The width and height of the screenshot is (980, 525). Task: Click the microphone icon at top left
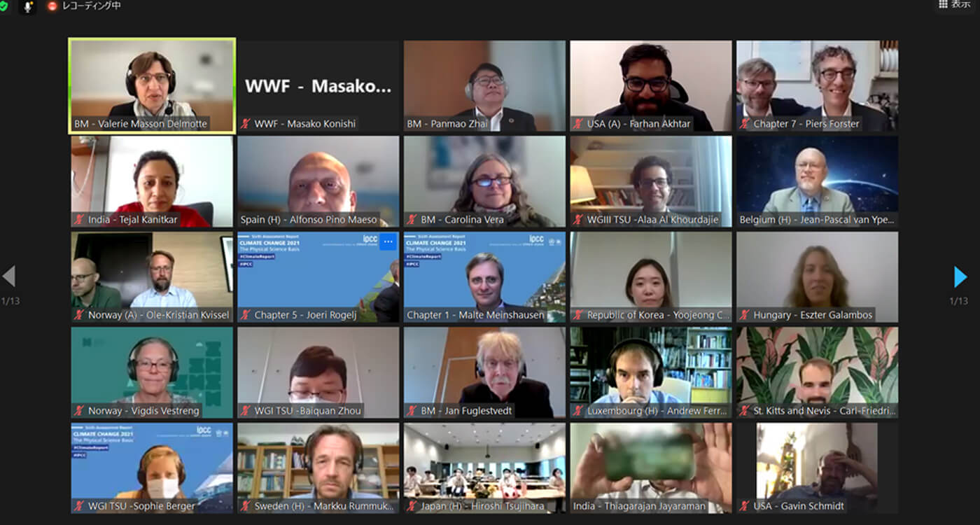[x=28, y=6]
